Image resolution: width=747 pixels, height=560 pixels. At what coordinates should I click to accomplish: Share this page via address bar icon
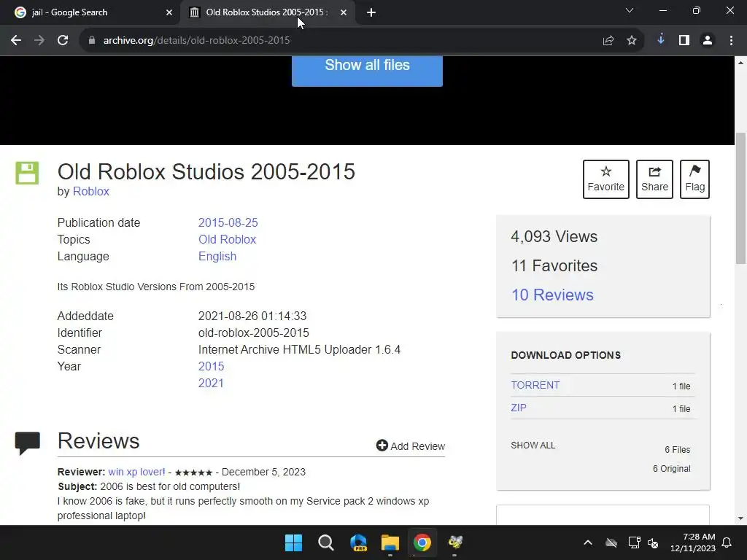[x=608, y=41]
